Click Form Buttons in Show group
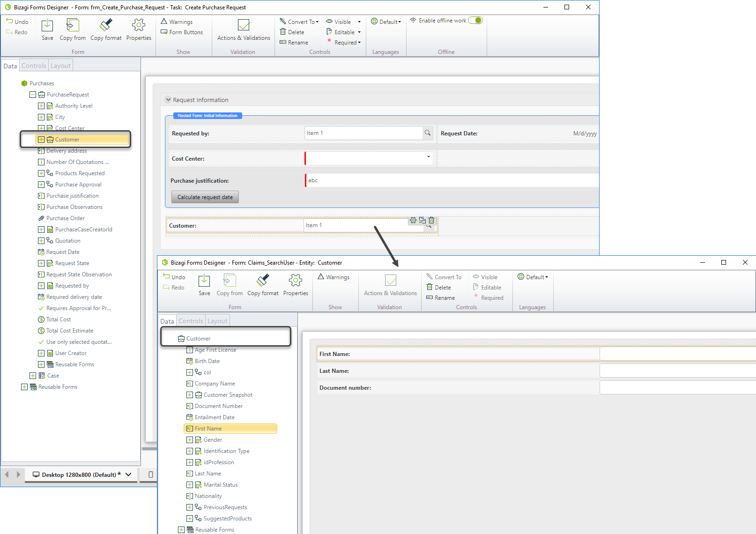756x534 pixels. coord(182,32)
